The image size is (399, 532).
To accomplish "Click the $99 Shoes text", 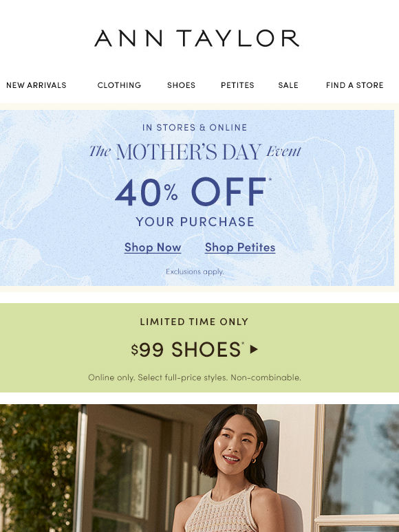I will 186,349.
